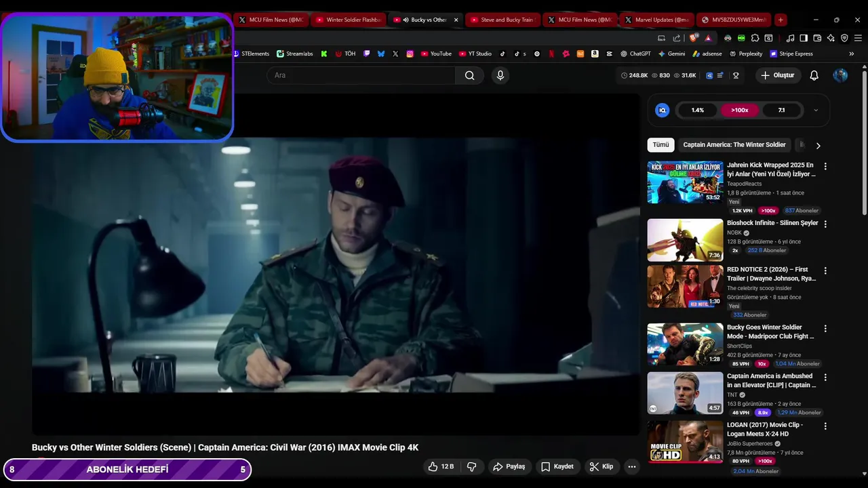Open options for Bioshock Infinite video
Screen dimensions: 868x488
[825, 224]
